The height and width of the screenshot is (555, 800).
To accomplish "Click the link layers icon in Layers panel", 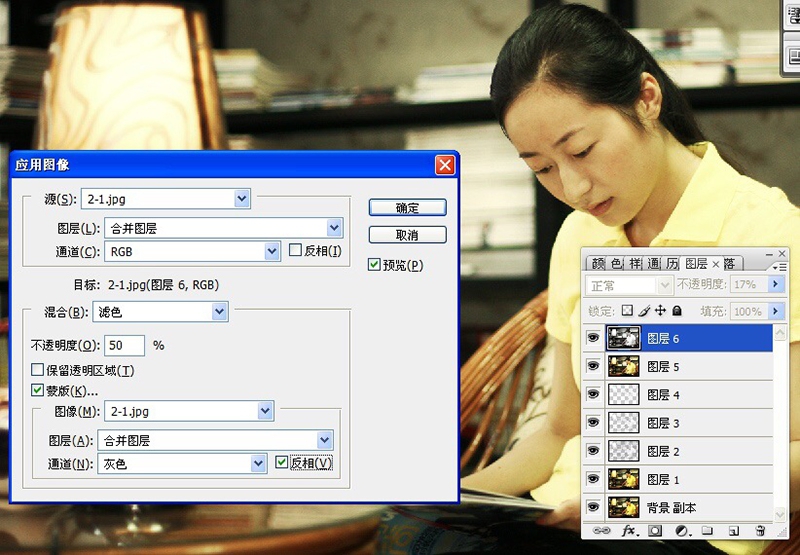I will (x=602, y=530).
